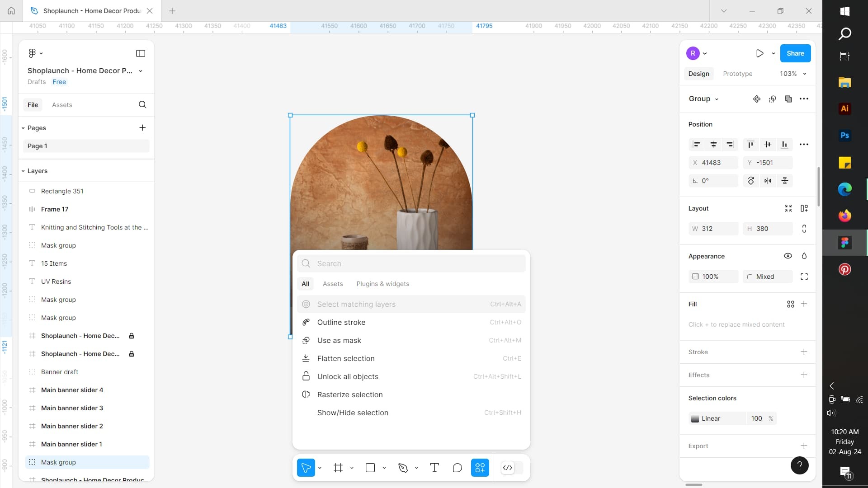Open the Figma main menu icon
Image resolution: width=868 pixels, height=488 pixels.
(x=32, y=53)
